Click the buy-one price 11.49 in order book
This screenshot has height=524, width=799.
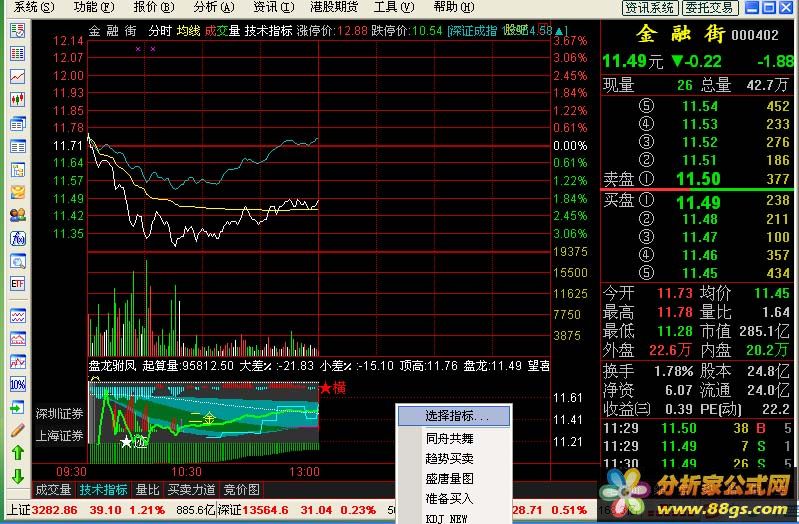tap(699, 203)
